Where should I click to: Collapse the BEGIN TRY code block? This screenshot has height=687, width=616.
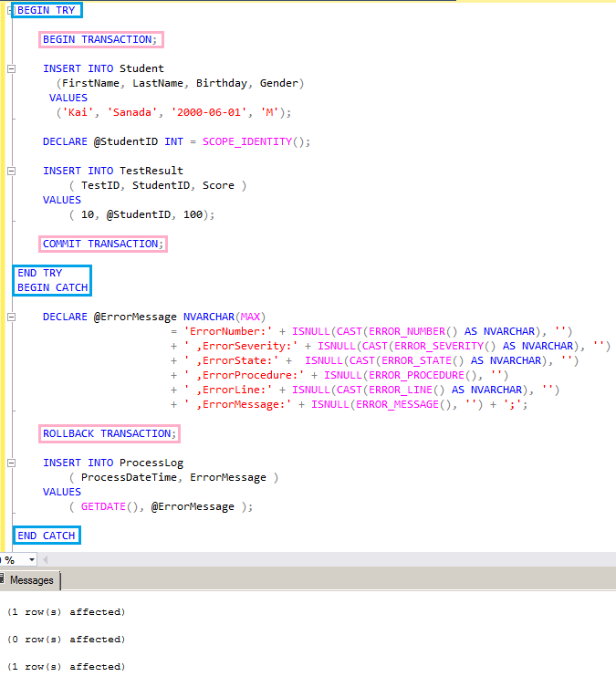[11, 10]
